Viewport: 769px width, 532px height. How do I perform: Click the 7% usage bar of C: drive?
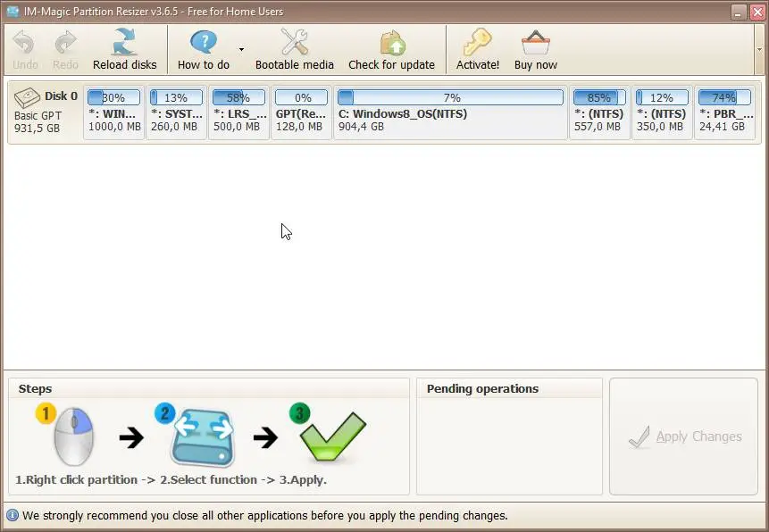pos(450,97)
